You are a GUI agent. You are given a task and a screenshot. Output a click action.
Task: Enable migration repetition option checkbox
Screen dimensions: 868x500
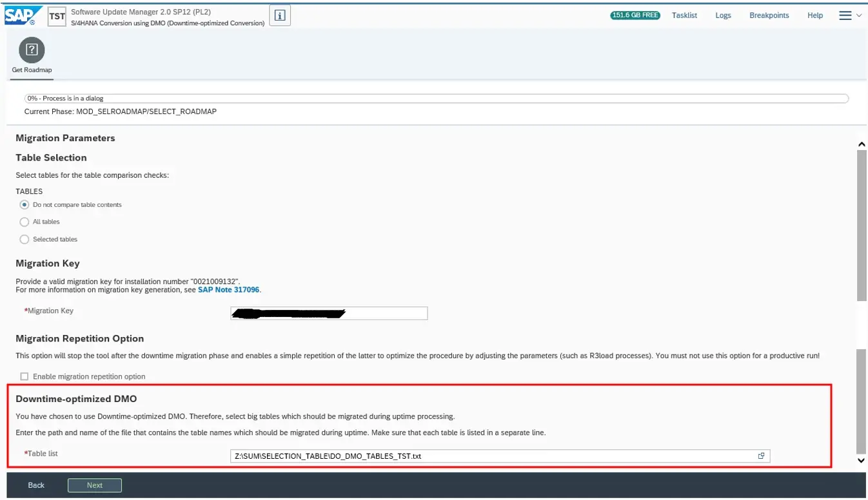[25, 376]
